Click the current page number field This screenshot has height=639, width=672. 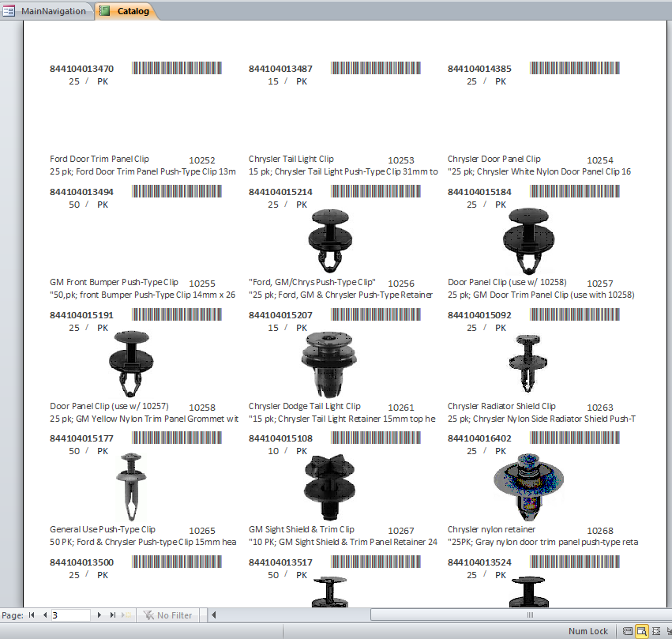pyautogui.click(x=71, y=615)
